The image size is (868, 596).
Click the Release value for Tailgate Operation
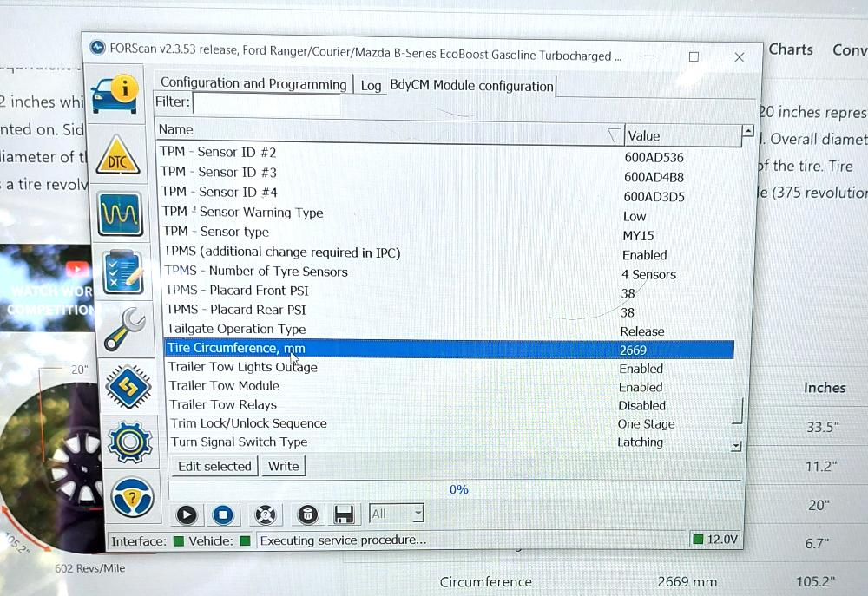(642, 331)
